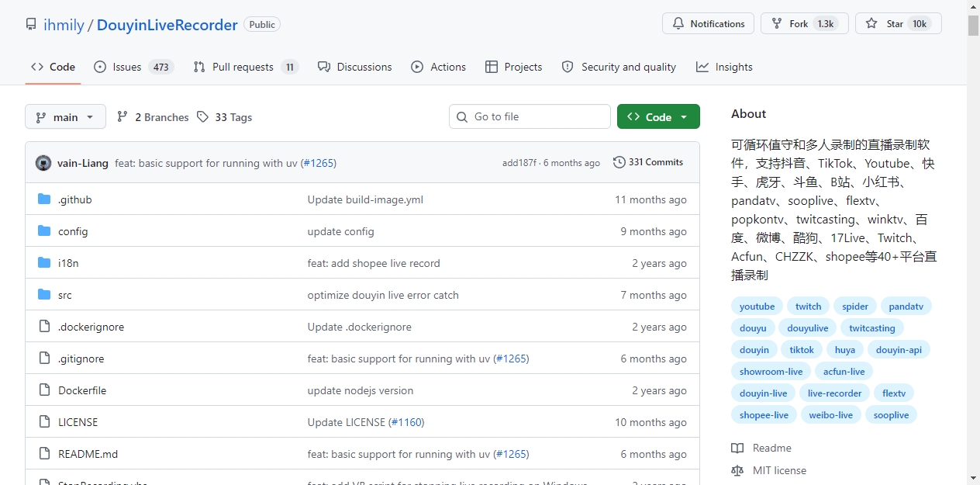Open the README.md file name

88,454
